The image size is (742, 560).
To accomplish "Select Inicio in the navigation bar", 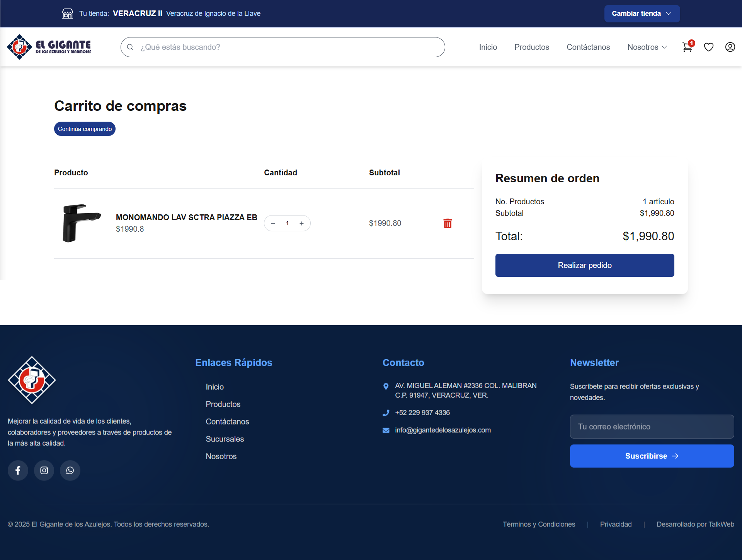I will click(x=488, y=47).
